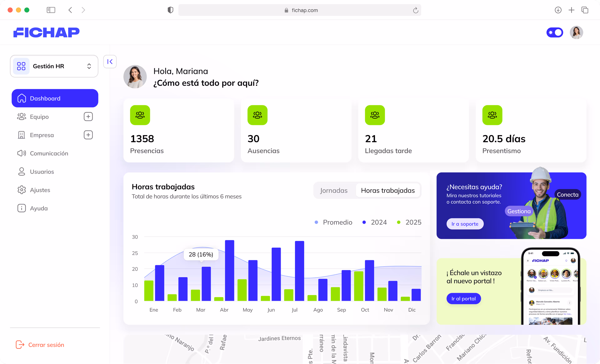Viewport: 600px width, 364px height.
Task: Open the Gestión HR module dropdown
Action: (x=54, y=66)
